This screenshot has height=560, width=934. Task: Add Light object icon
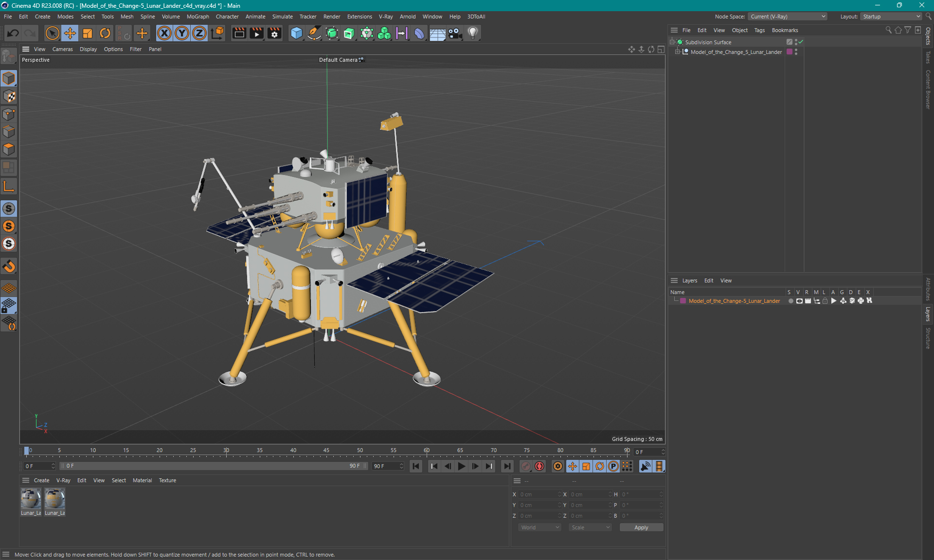tap(472, 33)
